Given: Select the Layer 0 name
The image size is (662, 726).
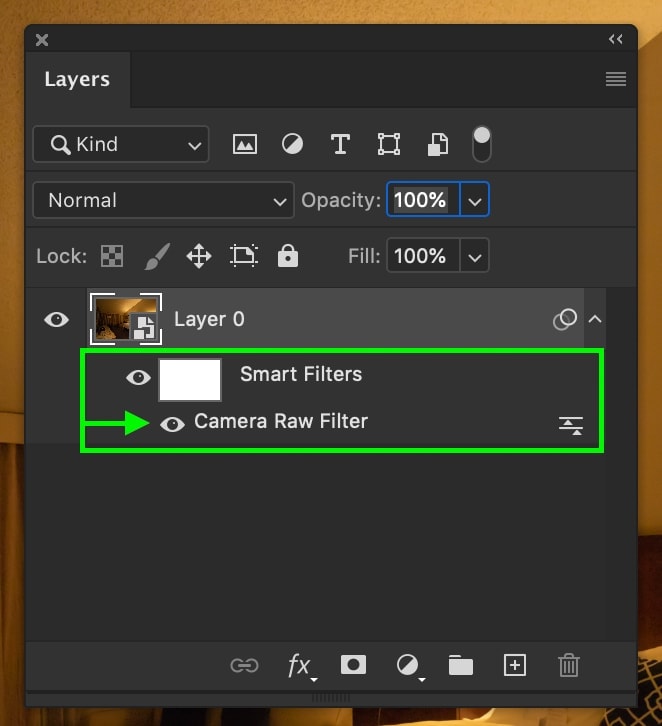Looking at the screenshot, I should tap(209, 319).
